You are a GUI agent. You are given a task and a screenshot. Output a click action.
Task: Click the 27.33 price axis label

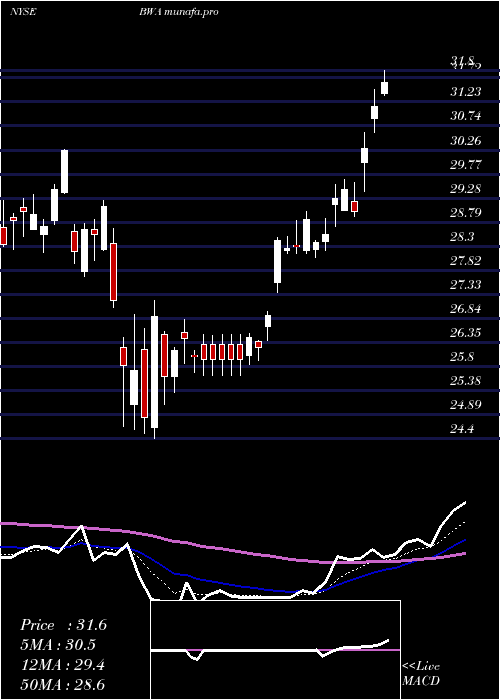click(466, 285)
